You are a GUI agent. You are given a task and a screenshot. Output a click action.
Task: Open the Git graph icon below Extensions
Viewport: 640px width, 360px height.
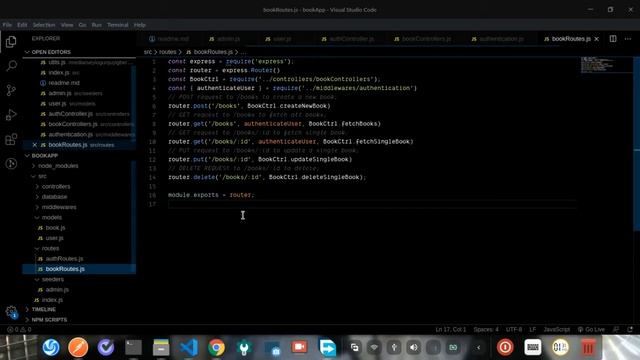(x=11, y=164)
